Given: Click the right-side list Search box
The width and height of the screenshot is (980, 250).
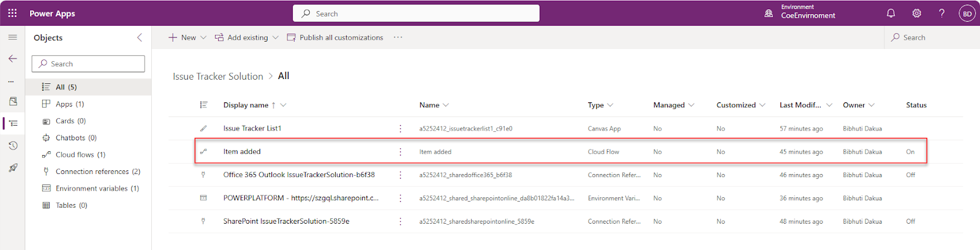Looking at the screenshot, I should 932,37.
